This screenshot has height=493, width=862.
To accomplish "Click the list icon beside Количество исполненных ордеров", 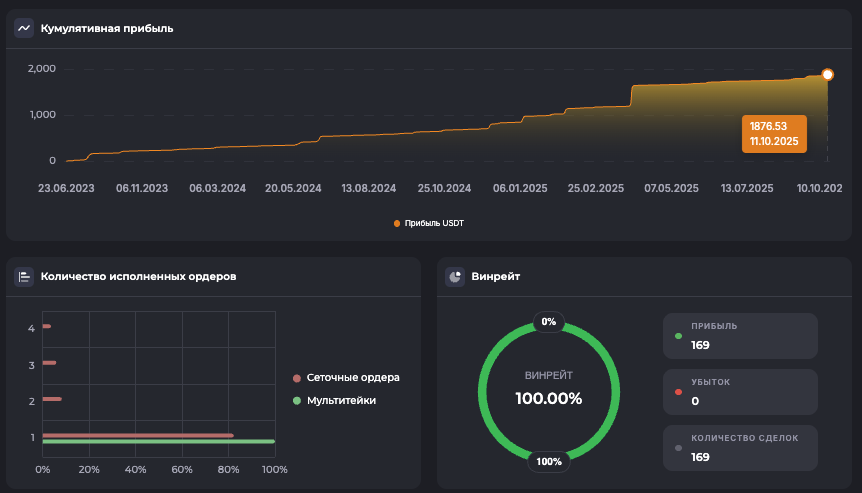I will [x=24, y=277].
